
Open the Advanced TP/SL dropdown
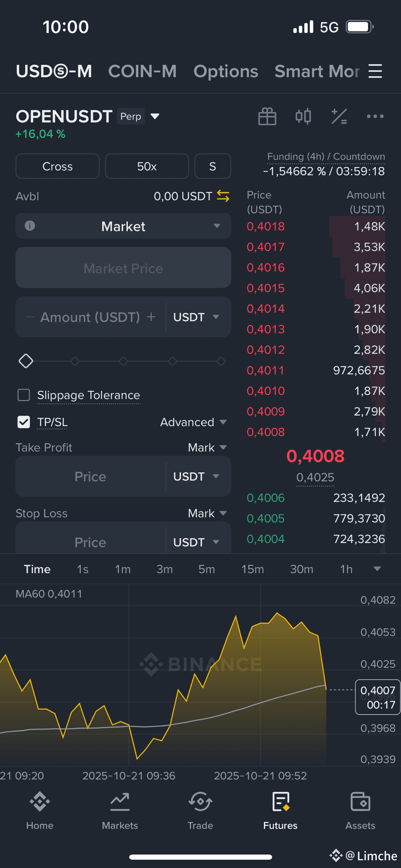[193, 422]
